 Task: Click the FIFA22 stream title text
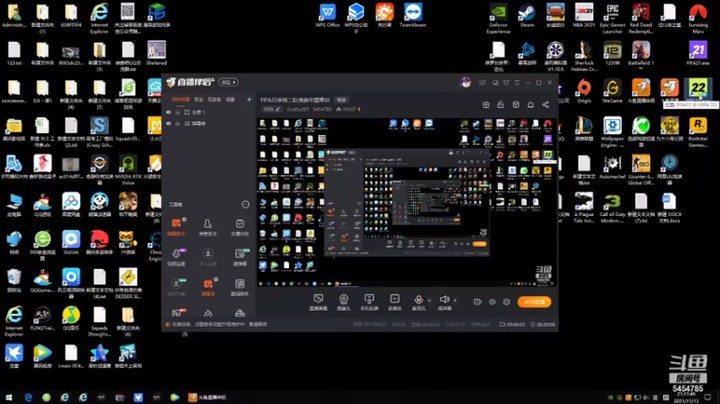click(x=295, y=100)
